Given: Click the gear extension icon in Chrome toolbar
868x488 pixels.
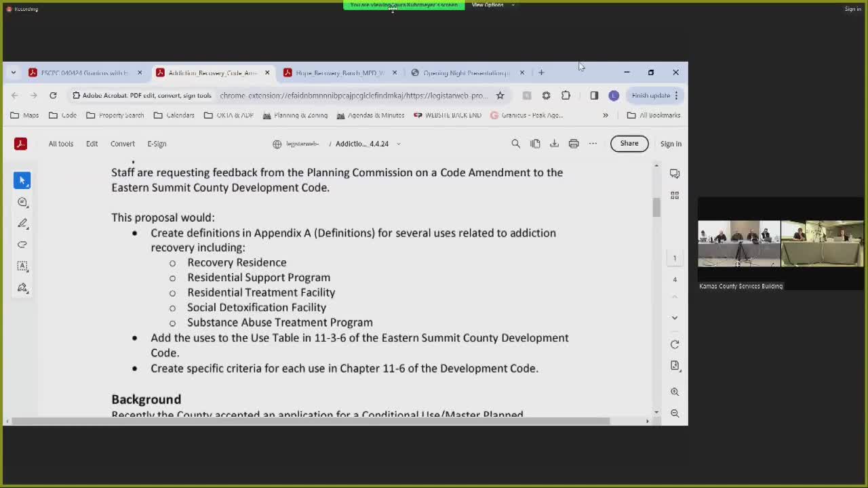Looking at the screenshot, I should coord(546,96).
